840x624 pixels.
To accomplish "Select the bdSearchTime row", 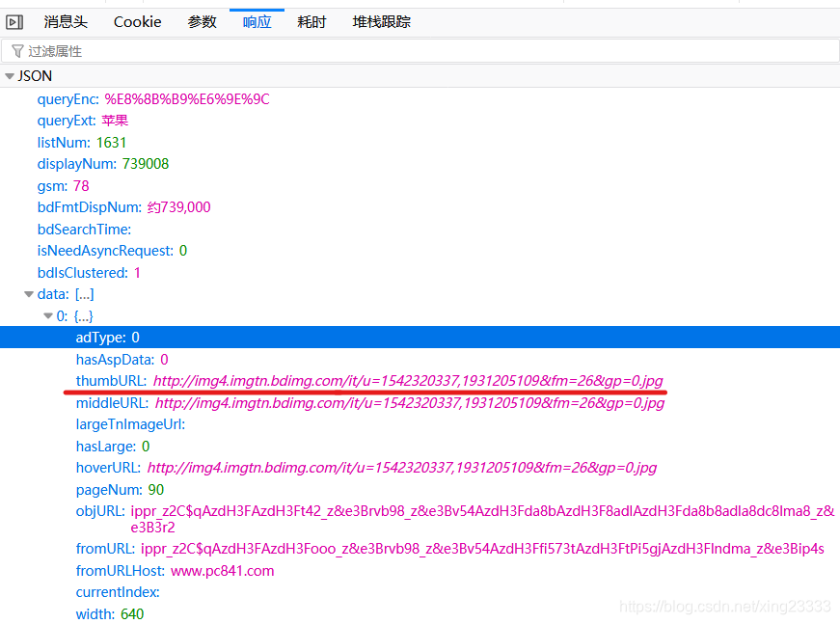I will 420,230.
